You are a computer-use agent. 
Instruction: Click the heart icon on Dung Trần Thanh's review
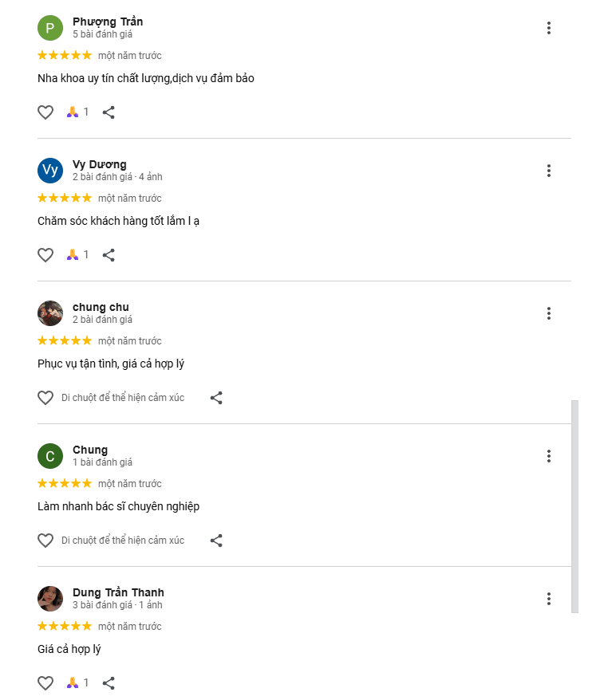[45, 683]
